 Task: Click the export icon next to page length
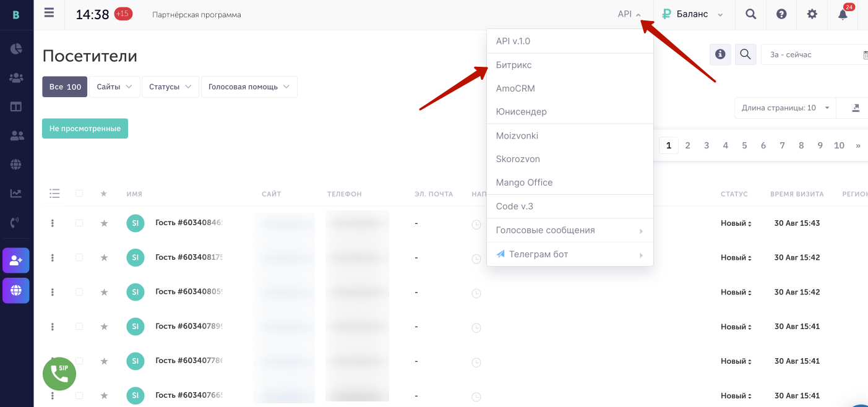pos(856,108)
